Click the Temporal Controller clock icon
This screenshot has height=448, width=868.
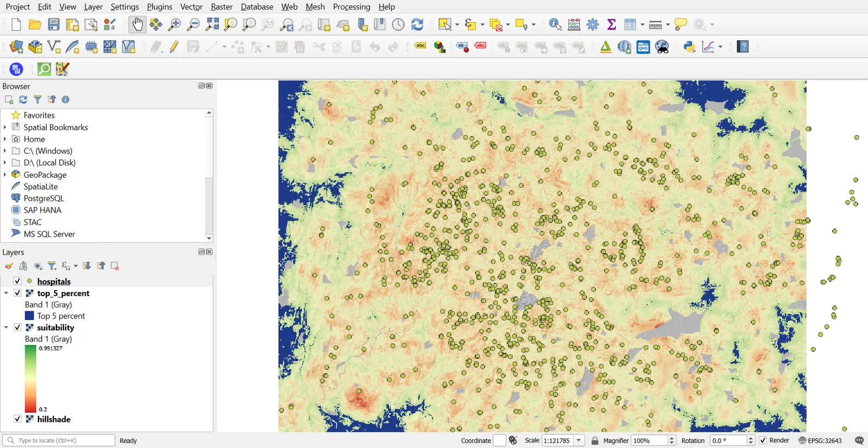tap(398, 24)
